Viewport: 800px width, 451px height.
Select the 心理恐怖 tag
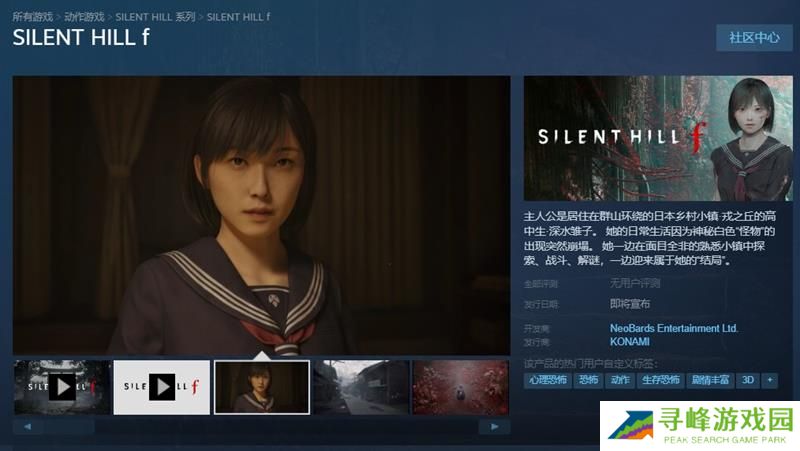(x=547, y=380)
